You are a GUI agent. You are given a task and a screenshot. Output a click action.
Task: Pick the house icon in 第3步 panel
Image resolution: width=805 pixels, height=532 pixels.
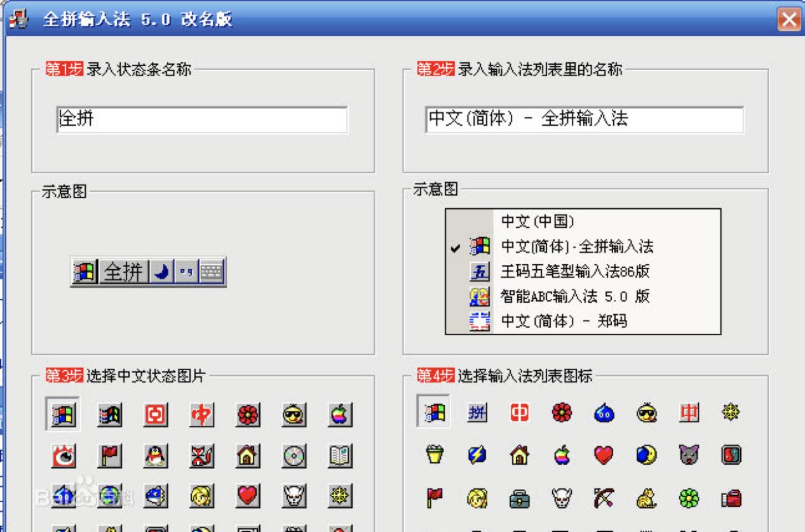247,455
